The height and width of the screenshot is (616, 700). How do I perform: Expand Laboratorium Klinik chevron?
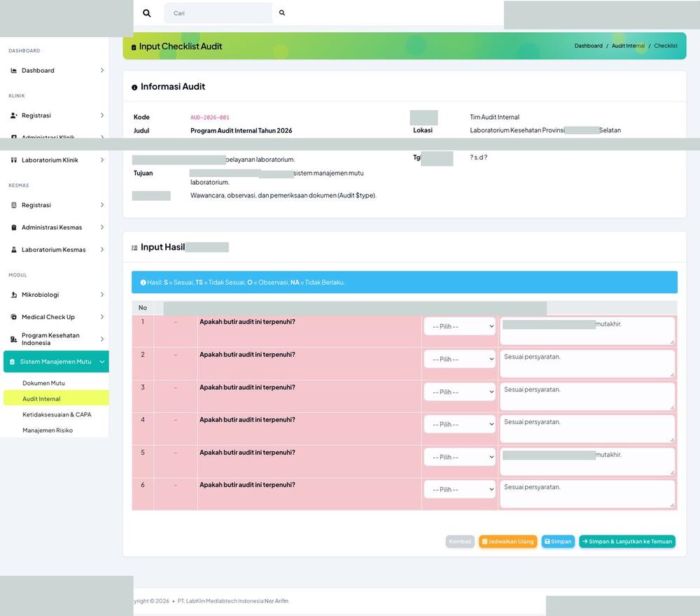coord(102,160)
